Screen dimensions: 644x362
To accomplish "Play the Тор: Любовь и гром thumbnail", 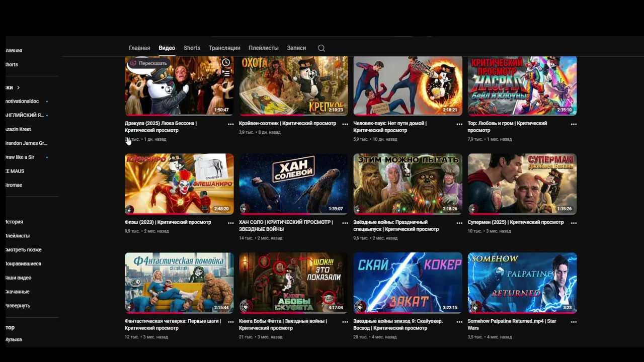I will pos(522,86).
